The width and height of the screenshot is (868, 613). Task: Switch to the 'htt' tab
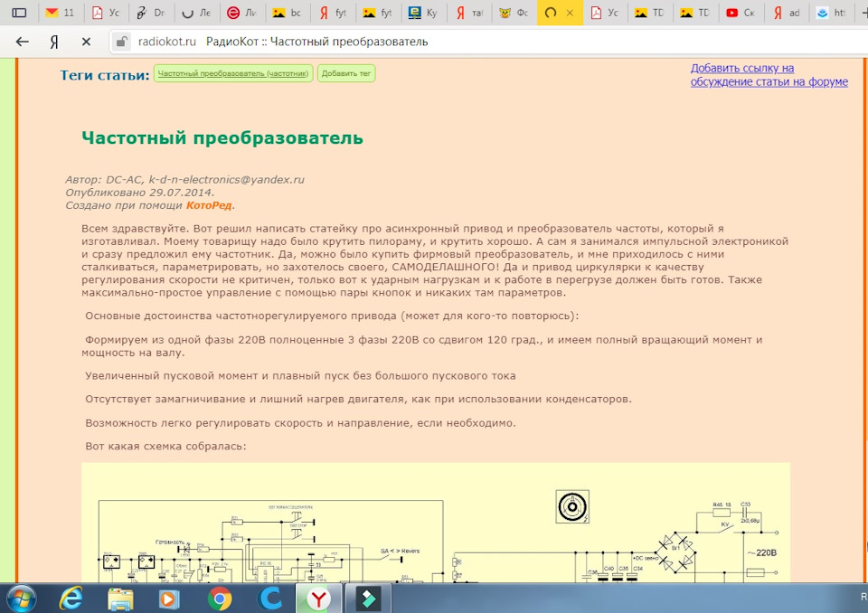pos(832,13)
